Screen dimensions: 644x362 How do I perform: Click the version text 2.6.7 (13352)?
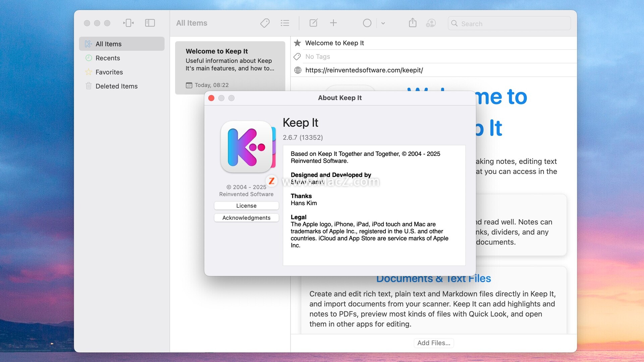coord(303,137)
